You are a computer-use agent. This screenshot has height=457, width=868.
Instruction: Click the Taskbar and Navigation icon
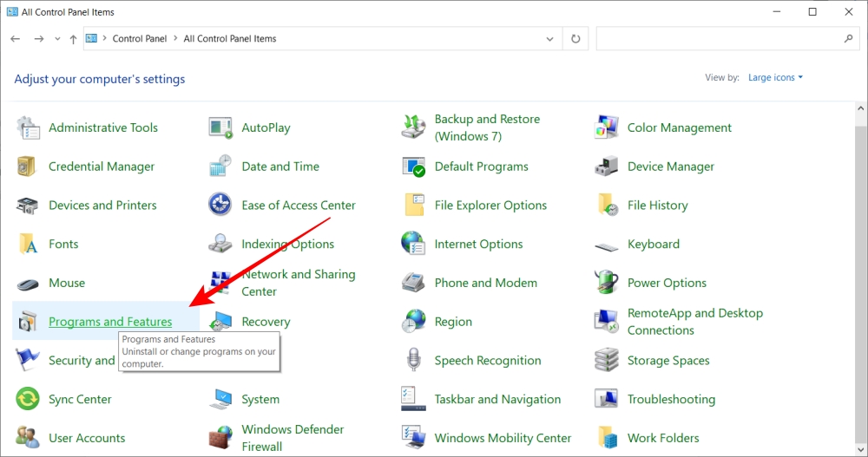tap(413, 399)
